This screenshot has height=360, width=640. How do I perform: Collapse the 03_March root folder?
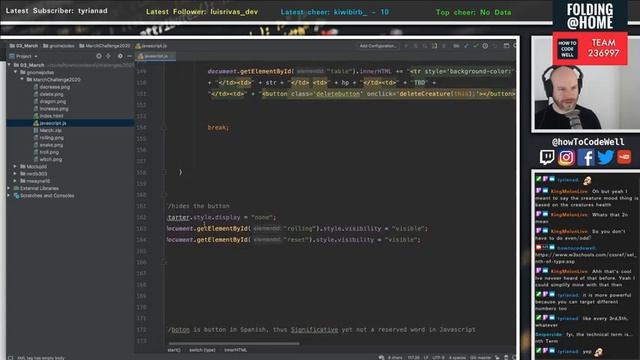click(x=9, y=65)
